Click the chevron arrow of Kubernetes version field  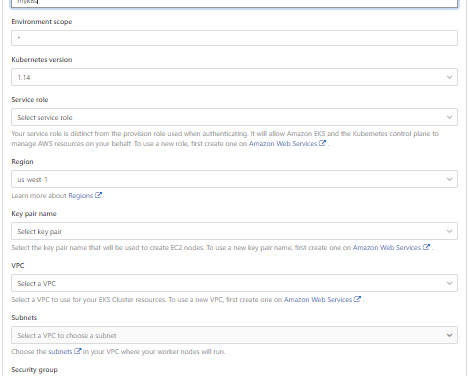pos(449,77)
